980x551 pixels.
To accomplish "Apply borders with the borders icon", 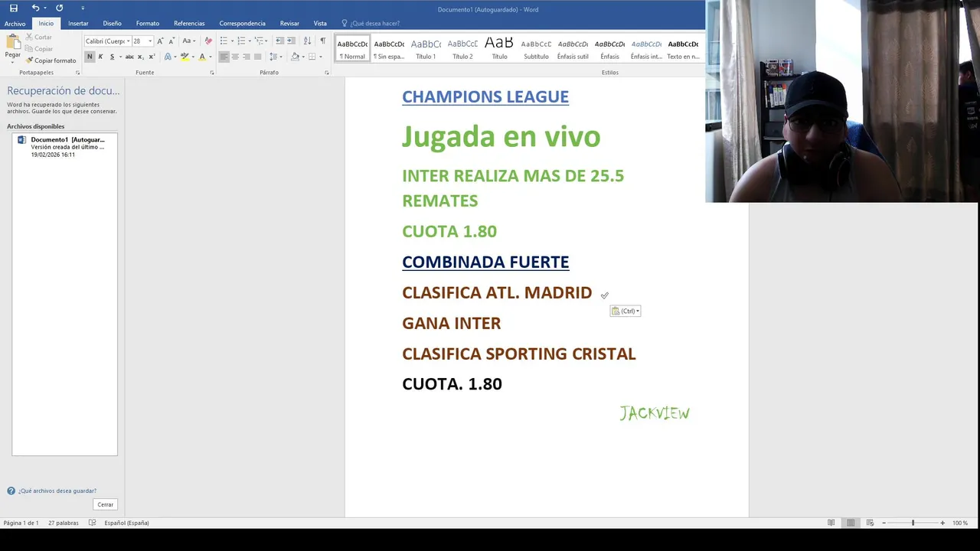I will click(x=312, y=57).
